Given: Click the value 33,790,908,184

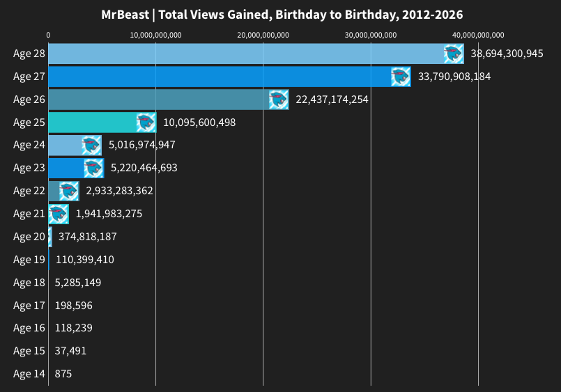Looking at the screenshot, I should pos(454,77).
